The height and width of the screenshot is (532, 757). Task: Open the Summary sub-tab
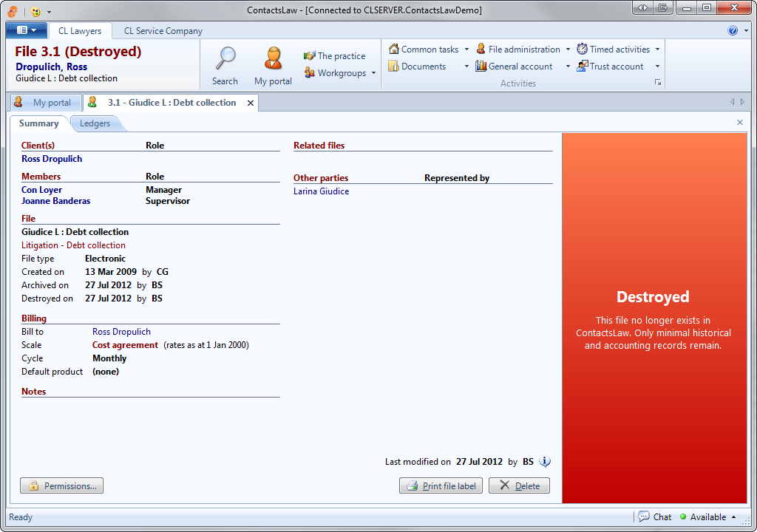pyautogui.click(x=38, y=123)
